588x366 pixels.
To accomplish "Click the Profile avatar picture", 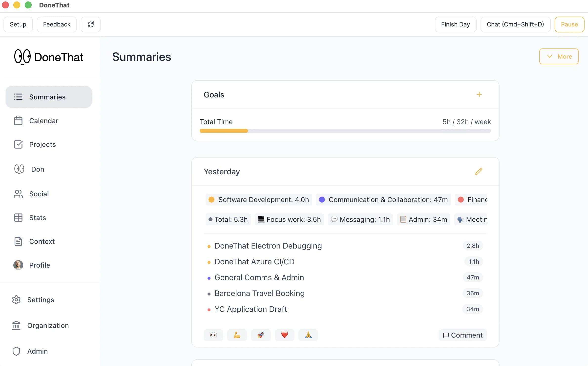I will (18, 265).
